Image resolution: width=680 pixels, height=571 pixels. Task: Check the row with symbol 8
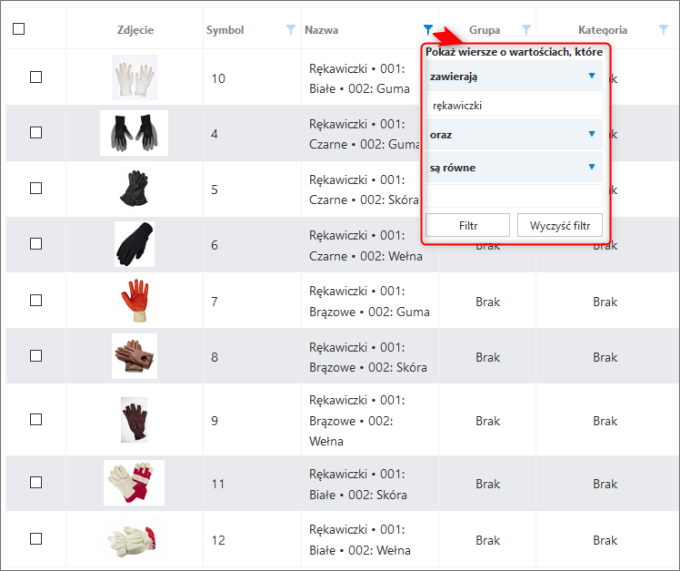pyautogui.click(x=36, y=356)
